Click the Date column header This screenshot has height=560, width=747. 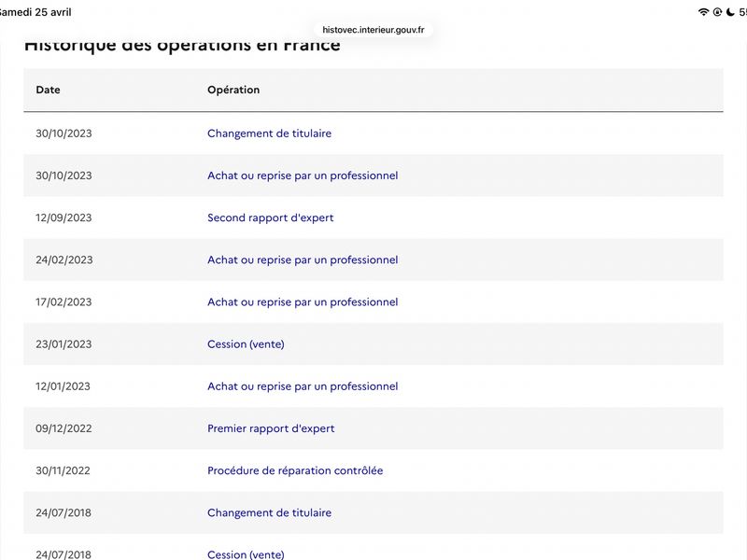pos(48,90)
